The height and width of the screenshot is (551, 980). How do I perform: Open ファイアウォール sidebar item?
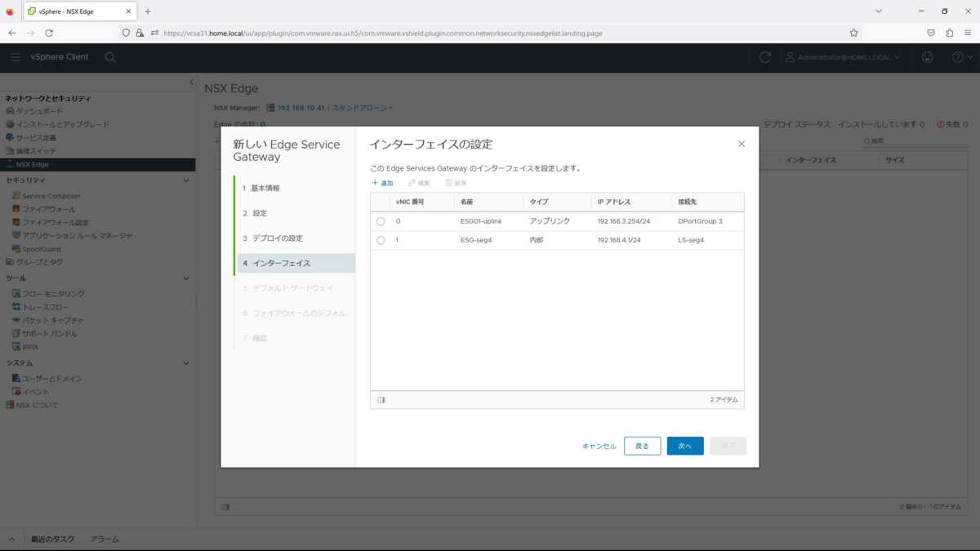[x=48, y=209]
